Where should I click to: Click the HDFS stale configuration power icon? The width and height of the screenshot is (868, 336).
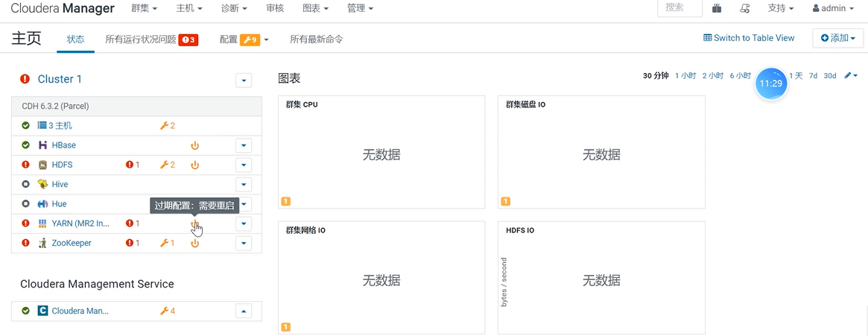coord(195,165)
